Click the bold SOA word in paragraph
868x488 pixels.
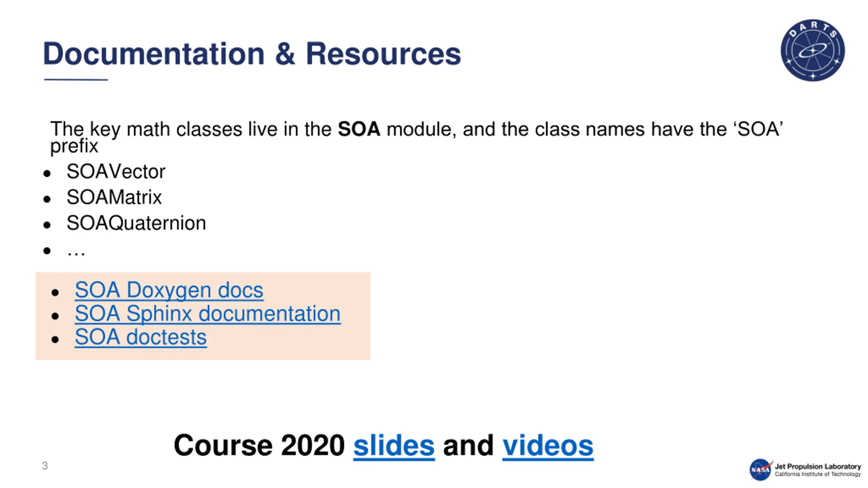(x=359, y=129)
